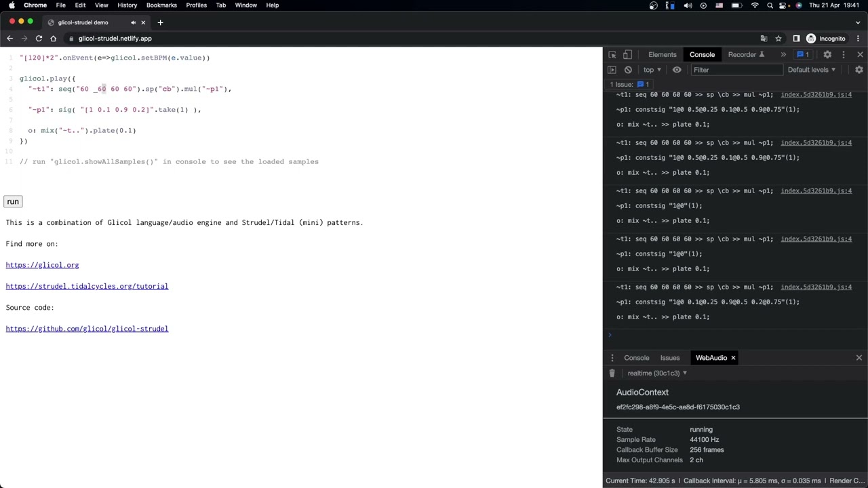
Task: Toggle the browser side panel icon
Action: (796, 39)
